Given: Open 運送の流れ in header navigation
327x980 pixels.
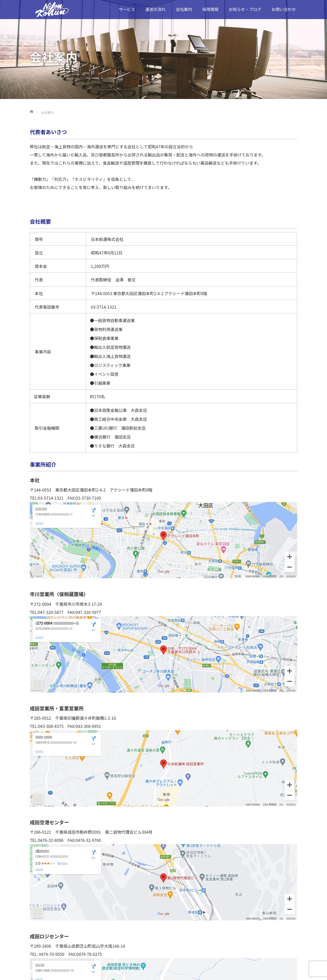Looking at the screenshot, I should tap(155, 9).
